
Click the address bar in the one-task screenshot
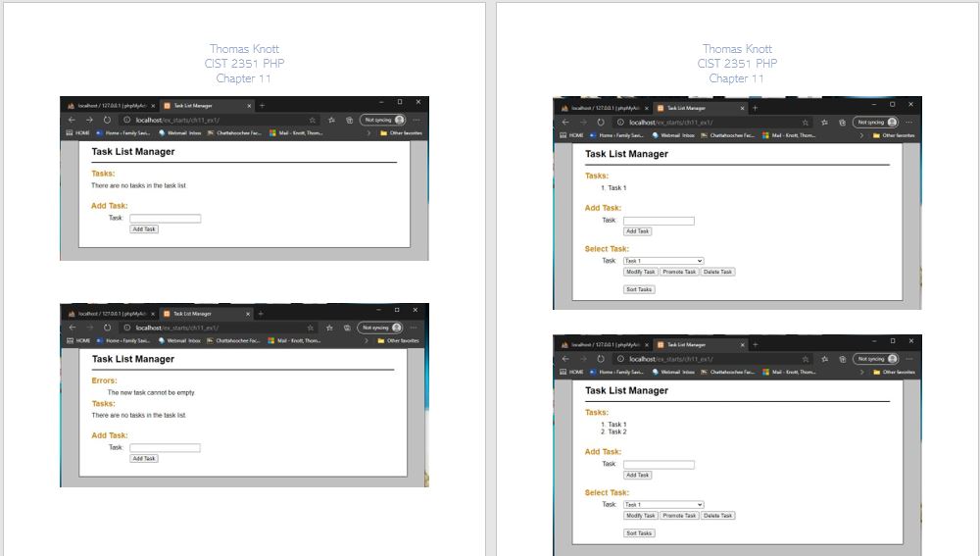(x=712, y=123)
